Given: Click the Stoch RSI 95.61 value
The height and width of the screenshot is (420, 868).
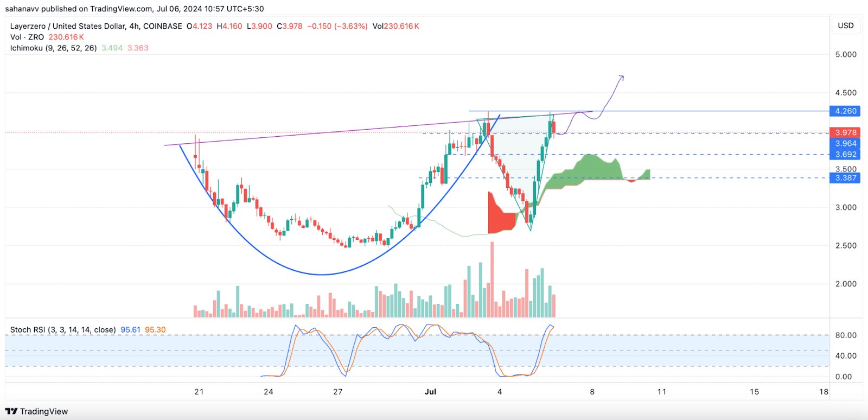Looking at the screenshot, I should pos(130,330).
